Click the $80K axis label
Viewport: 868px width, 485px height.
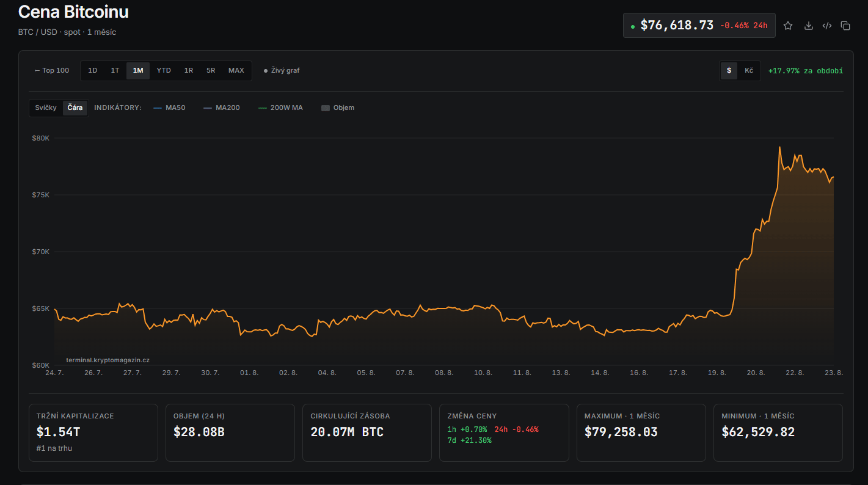coord(41,138)
